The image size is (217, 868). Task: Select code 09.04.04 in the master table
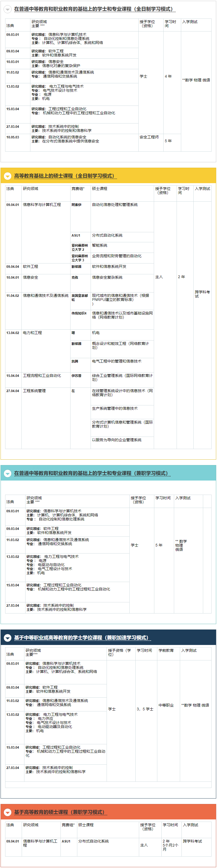[x=13, y=267]
